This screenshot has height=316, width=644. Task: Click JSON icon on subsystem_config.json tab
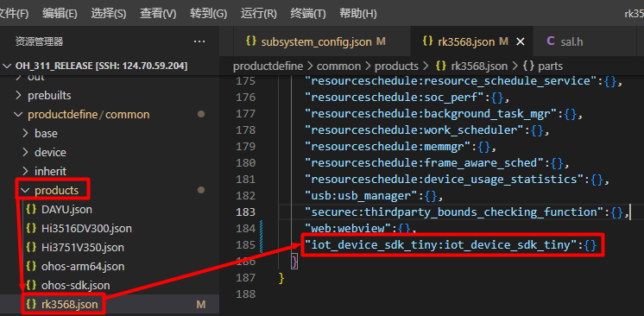point(250,41)
